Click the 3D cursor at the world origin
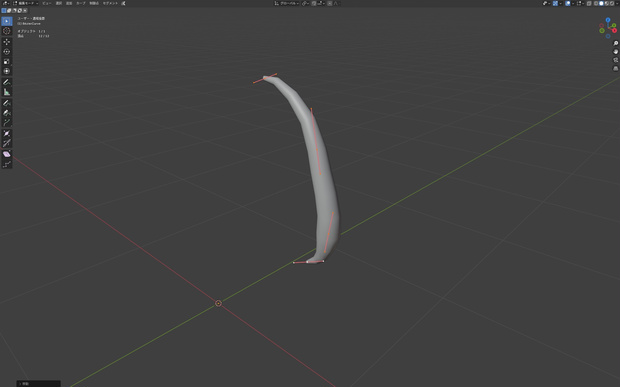The width and height of the screenshot is (620, 387). point(218,303)
